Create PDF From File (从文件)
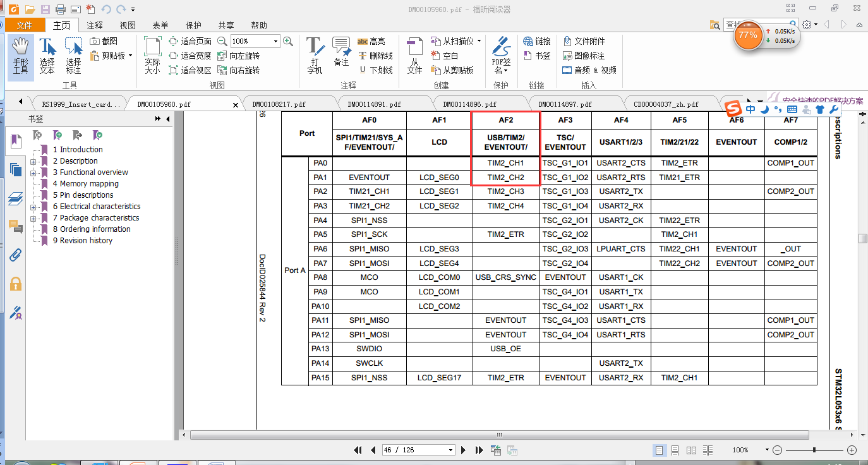Screen dimensions: 868x465 pos(414,57)
